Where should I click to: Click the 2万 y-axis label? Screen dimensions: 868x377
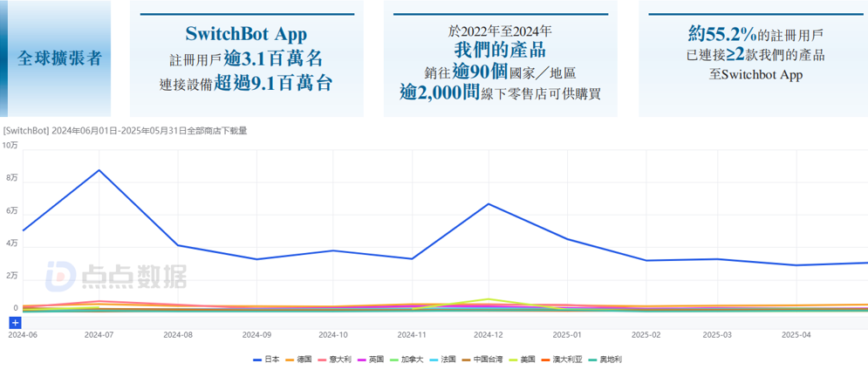click(x=11, y=276)
